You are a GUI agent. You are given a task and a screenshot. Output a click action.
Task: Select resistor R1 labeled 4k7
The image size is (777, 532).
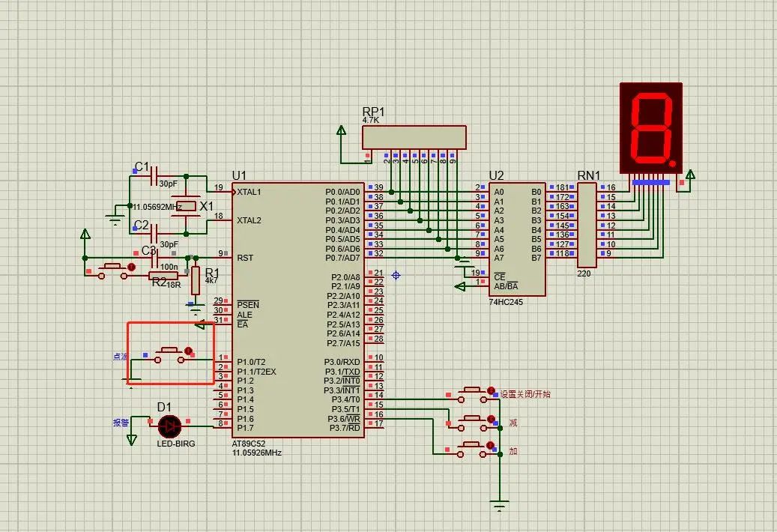(x=195, y=282)
